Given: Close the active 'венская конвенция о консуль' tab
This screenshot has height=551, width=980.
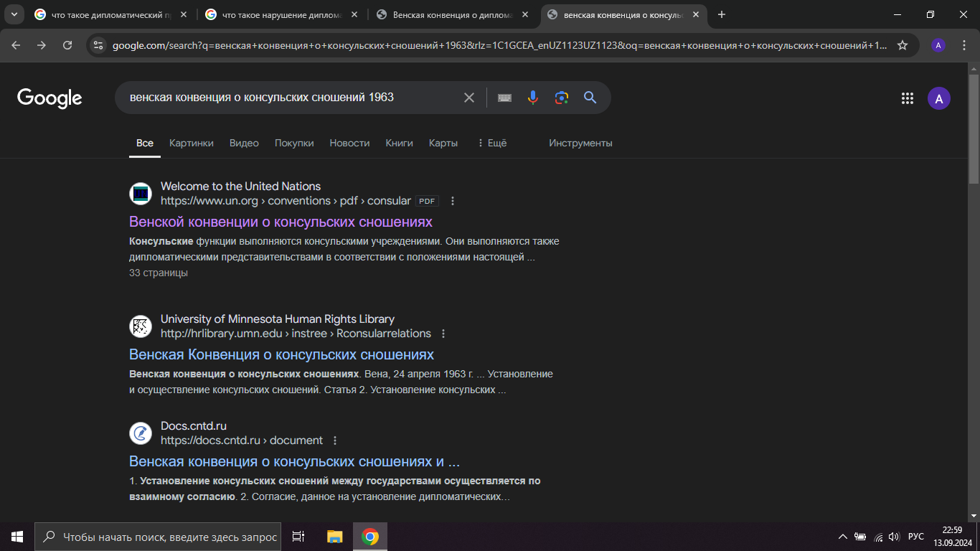Looking at the screenshot, I should (696, 14).
